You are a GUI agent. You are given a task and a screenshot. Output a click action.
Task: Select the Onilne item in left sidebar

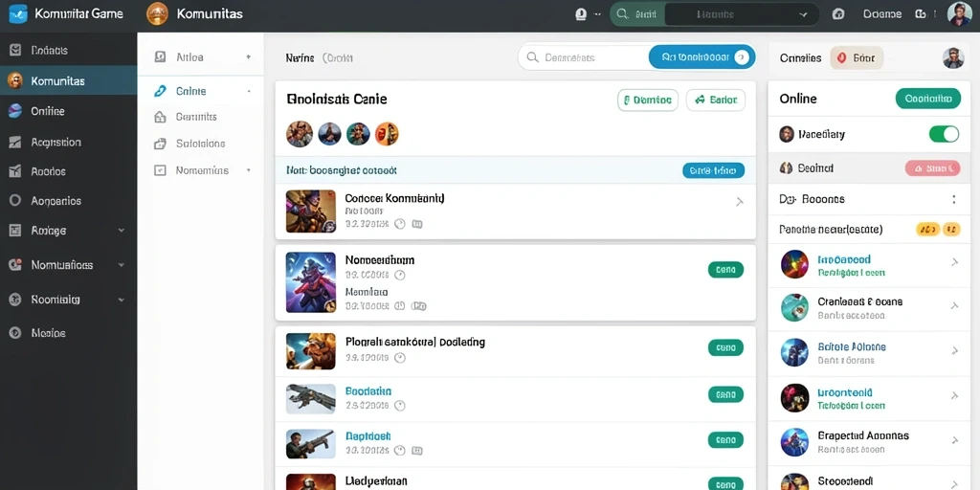click(68, 111)
